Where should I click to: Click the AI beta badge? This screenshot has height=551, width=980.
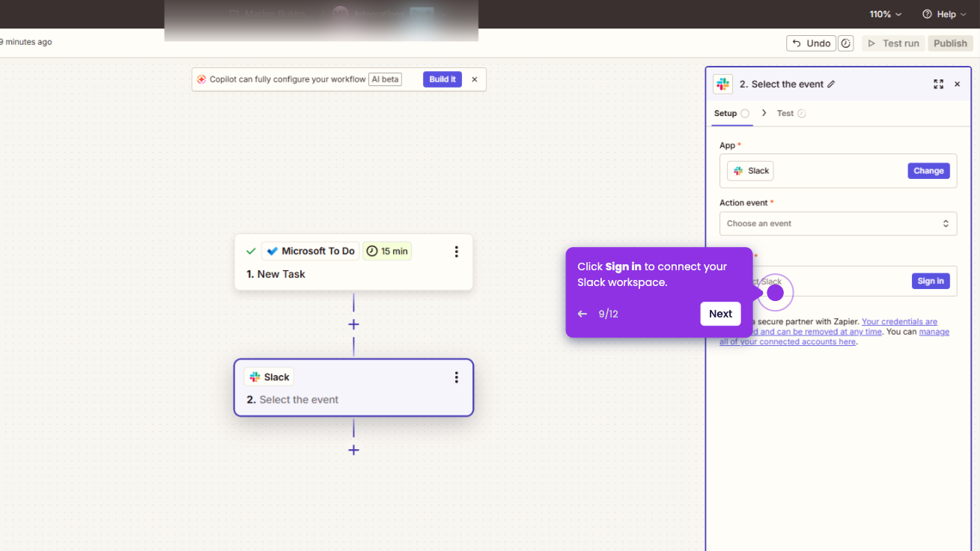click(x=386, y=79)
